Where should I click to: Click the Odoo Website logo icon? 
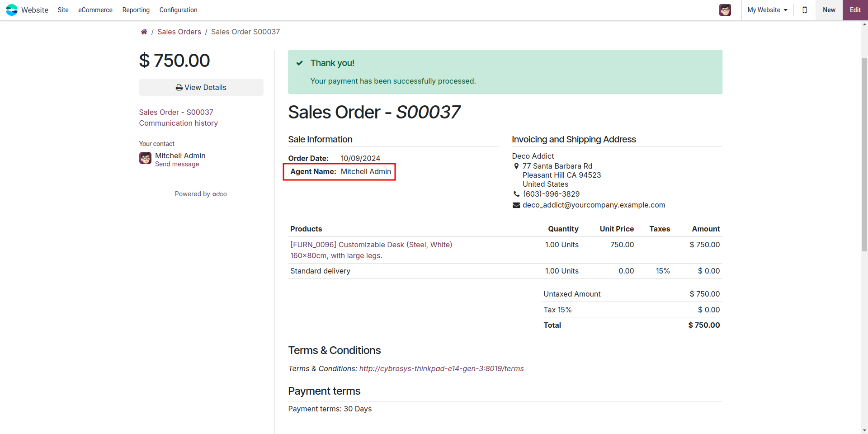(12, 10)
